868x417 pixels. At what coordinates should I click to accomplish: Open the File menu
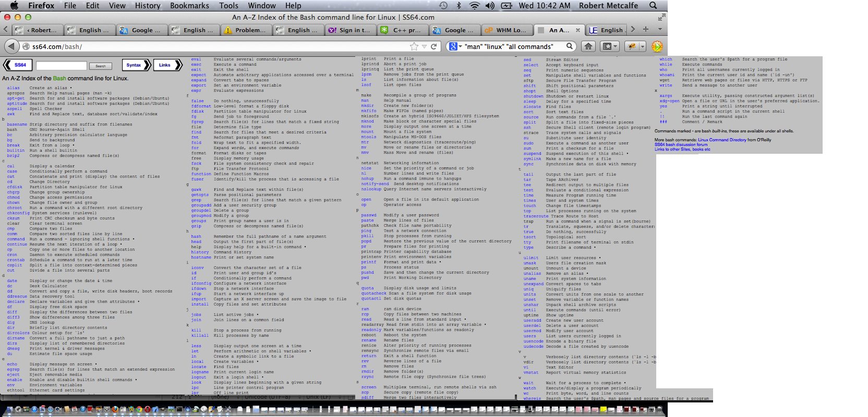click(70, 5)
